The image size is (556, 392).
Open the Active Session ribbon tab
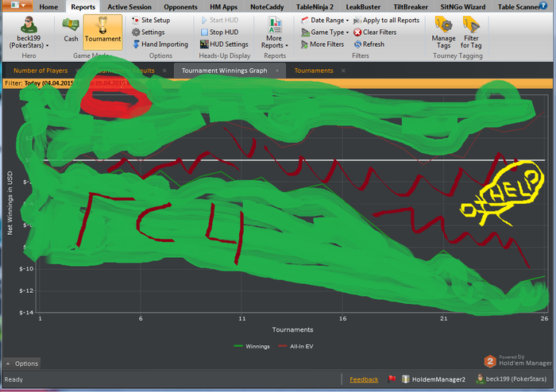(x=129, y=6)
